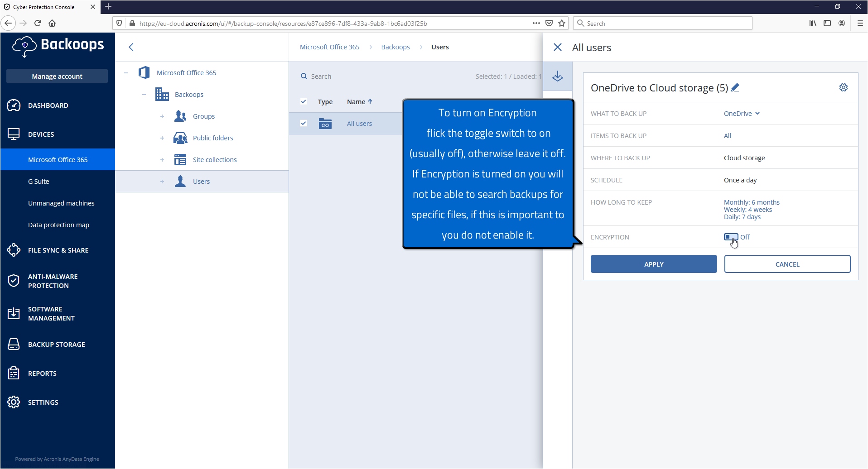
Task: Open Firefox library icon
Action: 813,23
